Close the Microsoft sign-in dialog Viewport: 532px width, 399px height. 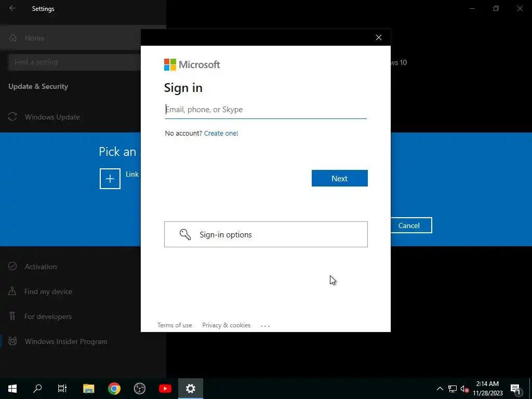tap(379, 37)
